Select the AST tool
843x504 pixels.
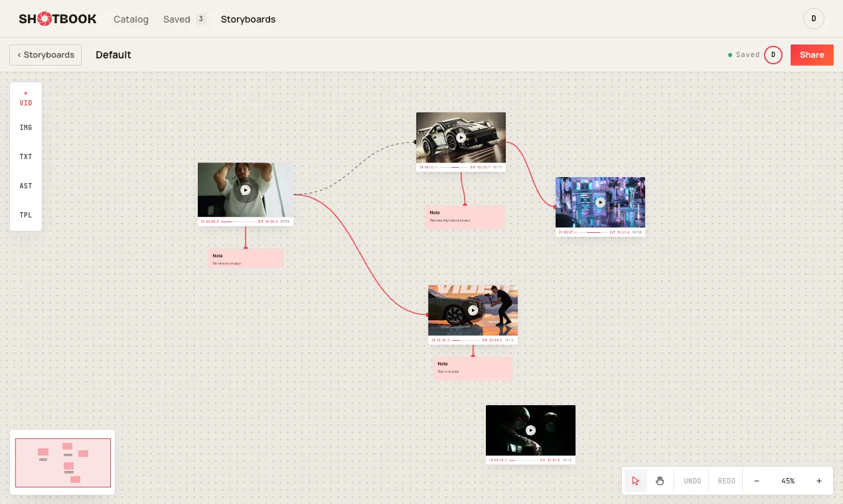tap(26, 186)
